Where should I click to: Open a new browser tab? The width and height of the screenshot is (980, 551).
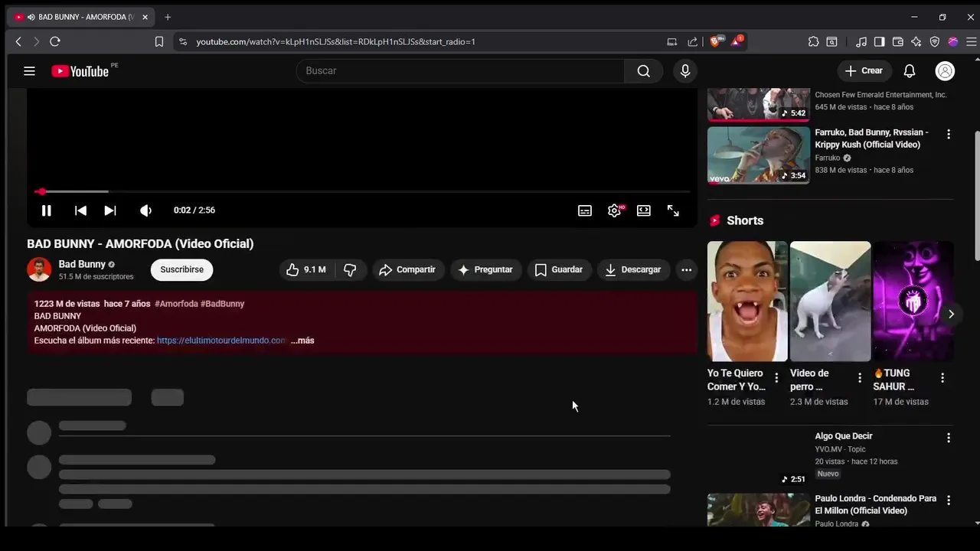click(x=168, y=17)
